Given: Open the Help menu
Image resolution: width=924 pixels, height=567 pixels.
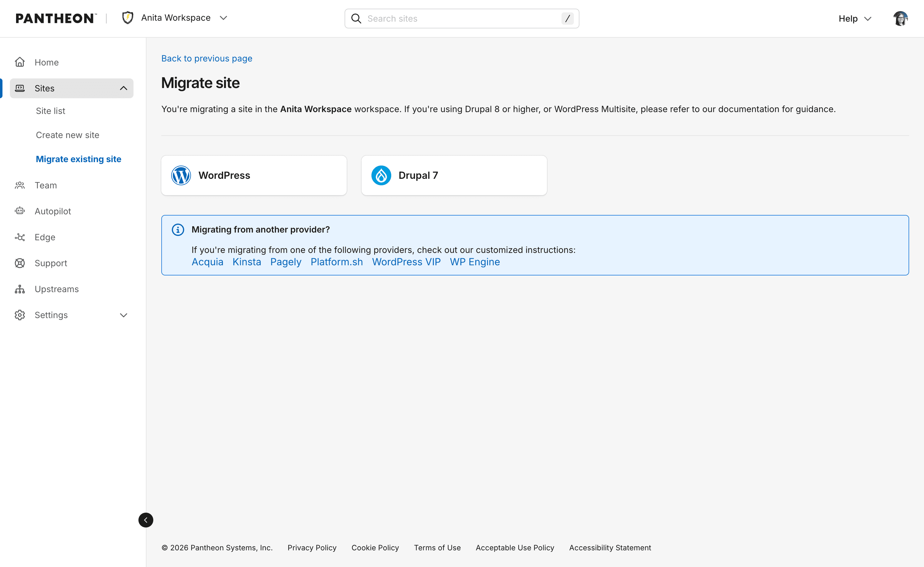Looking at the screenshot, I should point(854,19).
